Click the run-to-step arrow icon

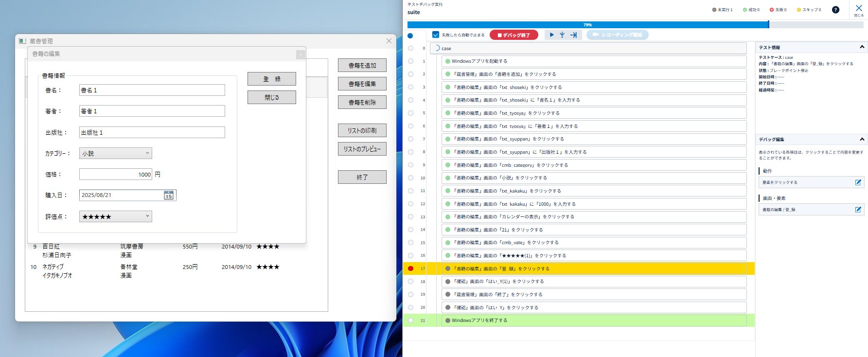pyautogui.click(x=573, y=35)
